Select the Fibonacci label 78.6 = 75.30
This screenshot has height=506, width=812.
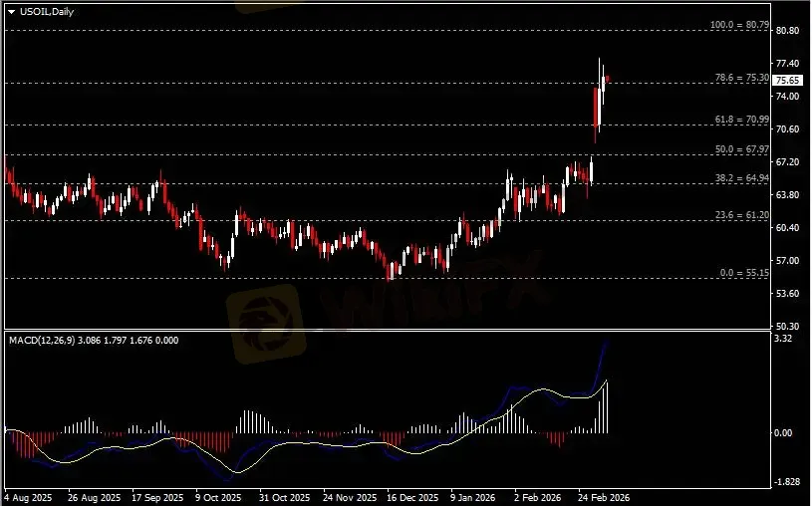742,77
